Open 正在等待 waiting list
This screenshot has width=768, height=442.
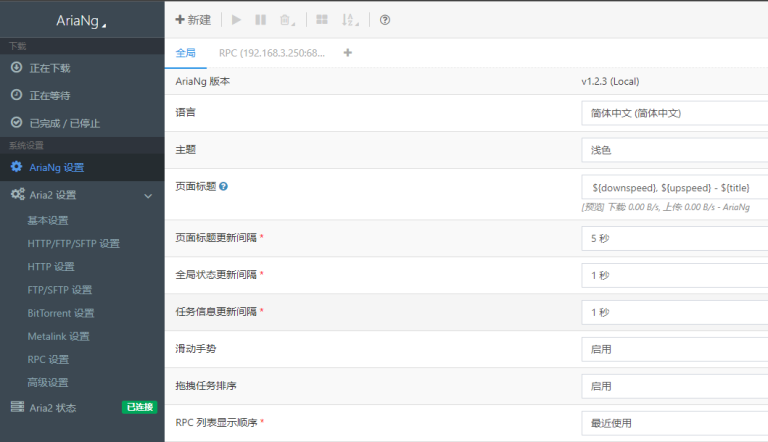pos(82,95)
